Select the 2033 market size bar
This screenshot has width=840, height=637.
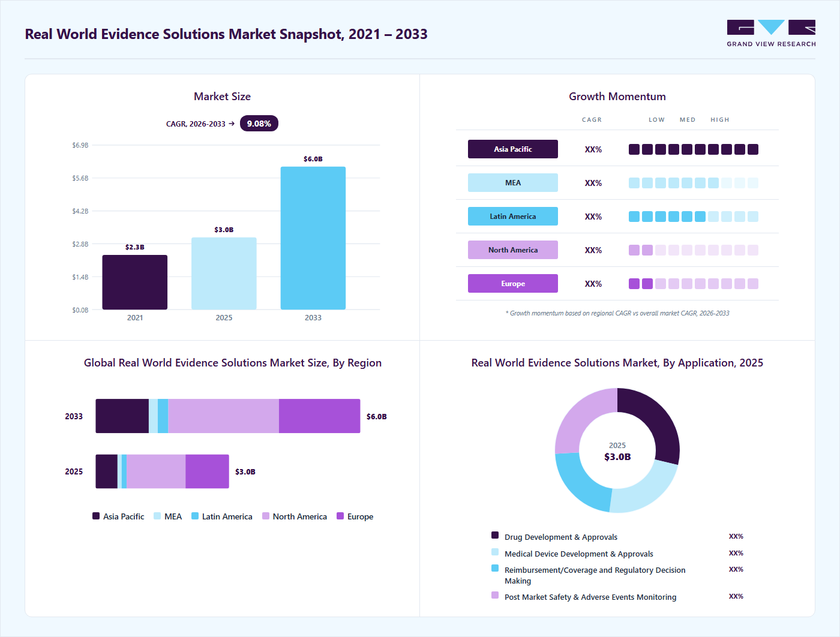[x=313, y=238]
